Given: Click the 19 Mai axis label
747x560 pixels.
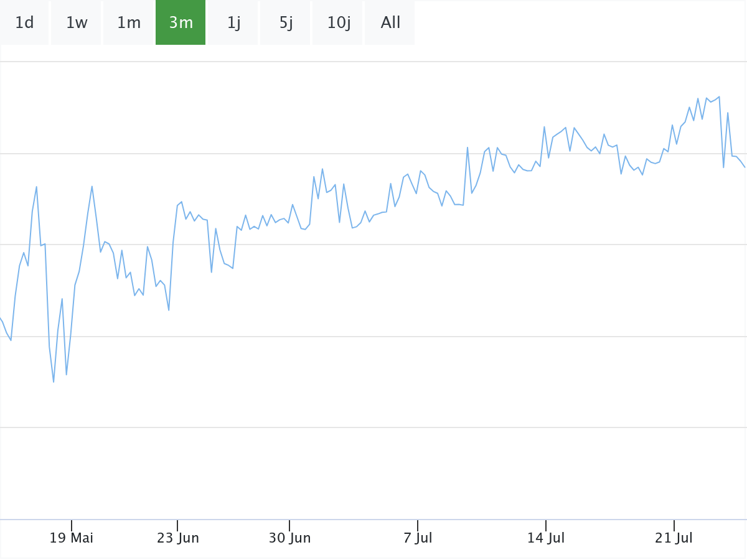Looking at the screenshot, I should click(x=72, y=538).
